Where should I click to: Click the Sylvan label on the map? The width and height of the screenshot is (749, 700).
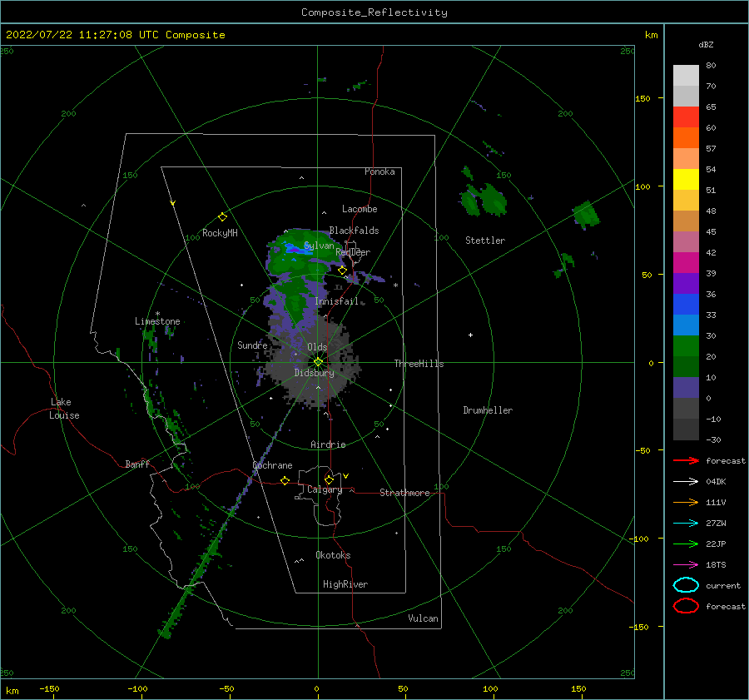coord(319,246)
